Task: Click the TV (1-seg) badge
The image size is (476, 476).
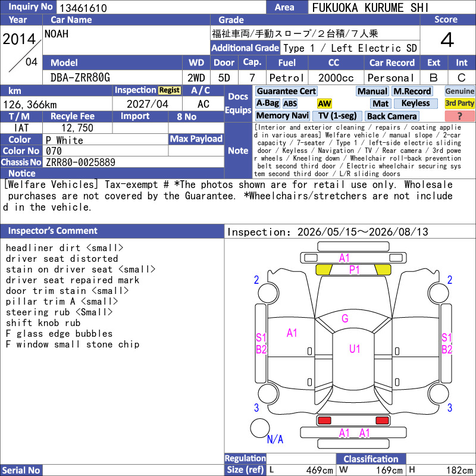Action: pyautogui.click(x=337, y=115)
